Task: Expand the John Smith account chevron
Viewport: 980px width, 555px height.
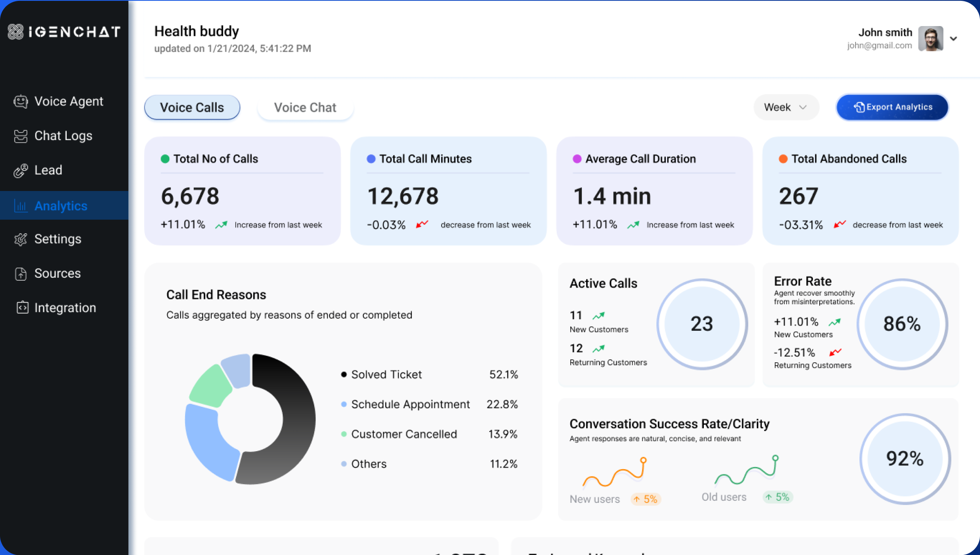Action: (x=953, y=38)
